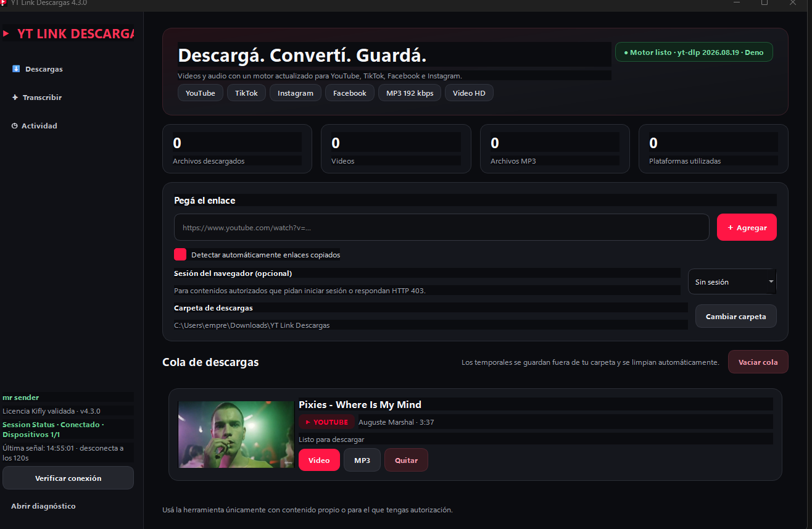Download Pixies item as MP3
This screenshot has height=529, width=812.
pyautogui.click(x=362, y=460)
